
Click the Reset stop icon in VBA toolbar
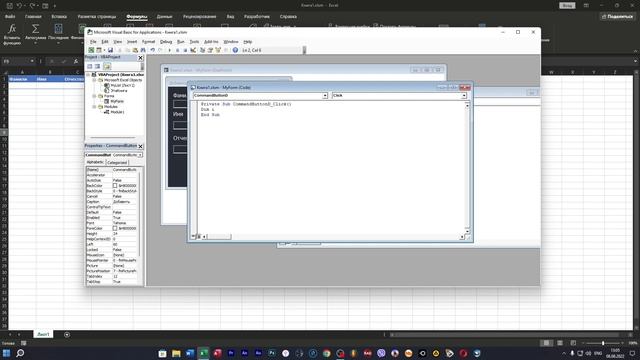(185, 50)
